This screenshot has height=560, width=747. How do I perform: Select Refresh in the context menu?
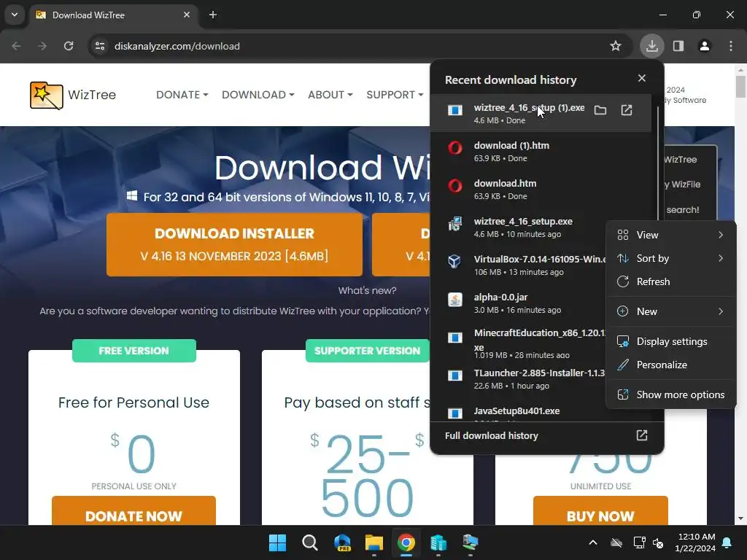pyautogui.click(x=671, y=281)
